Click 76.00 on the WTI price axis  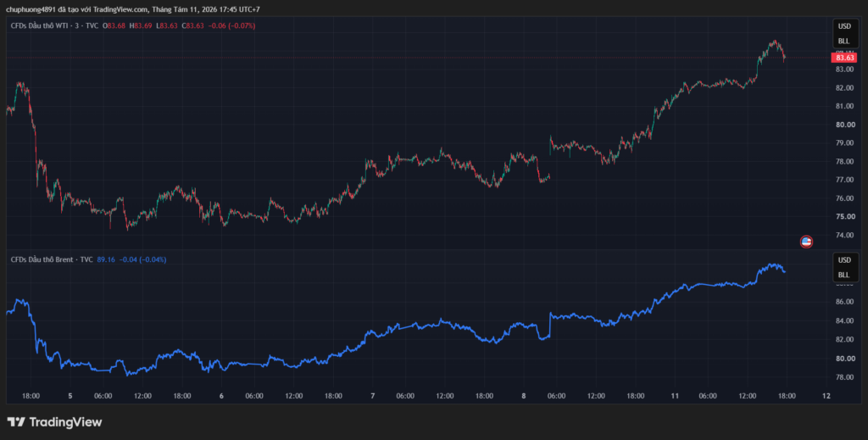pyautogui.click(x=844, y=198)
